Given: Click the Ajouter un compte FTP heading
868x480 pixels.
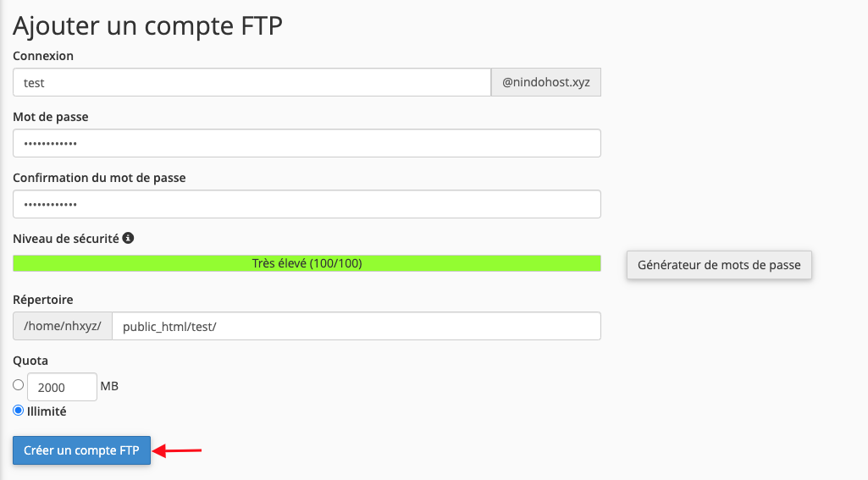Looking at the screenshot, I should (148, 25).
